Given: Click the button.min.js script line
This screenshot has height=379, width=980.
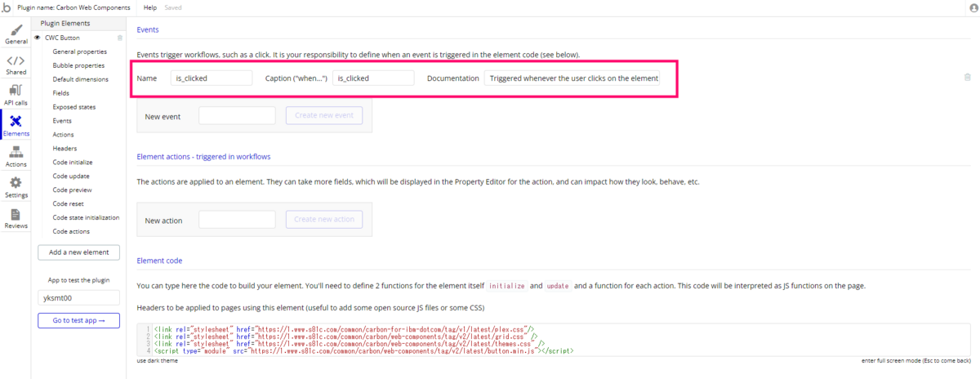Looking at the screenshot, I should (x=363, y=350).
